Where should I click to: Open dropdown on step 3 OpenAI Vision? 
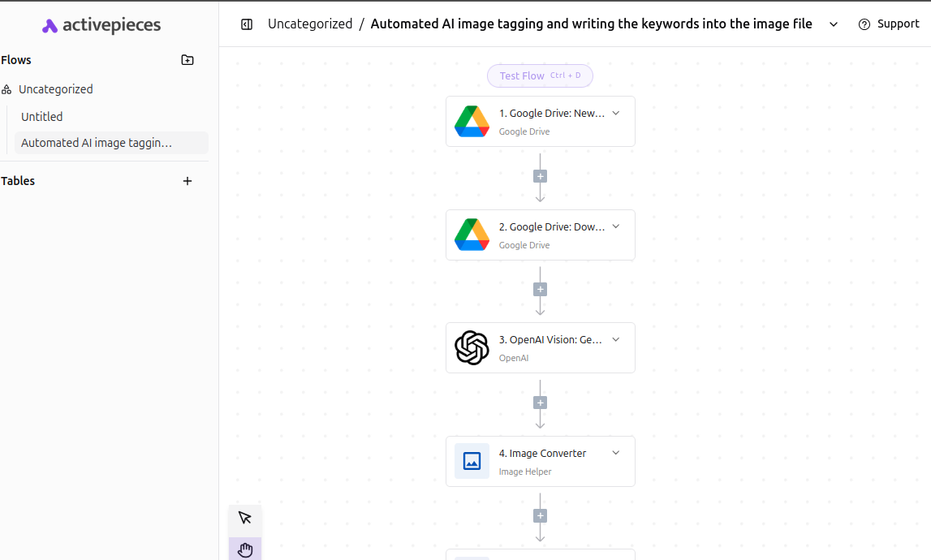[615, 340]
